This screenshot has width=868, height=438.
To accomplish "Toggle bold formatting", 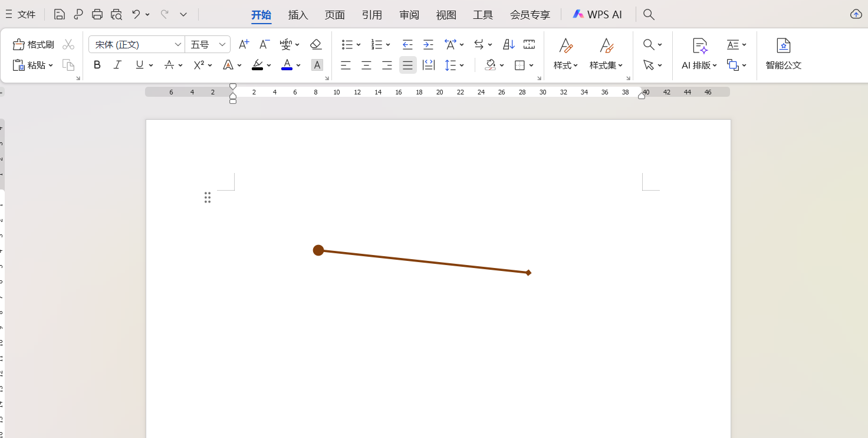I will click(x=97, y=65).
